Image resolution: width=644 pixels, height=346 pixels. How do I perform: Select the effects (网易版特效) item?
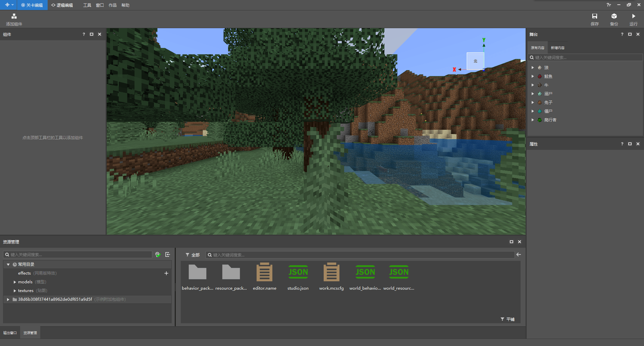[37, 273]
